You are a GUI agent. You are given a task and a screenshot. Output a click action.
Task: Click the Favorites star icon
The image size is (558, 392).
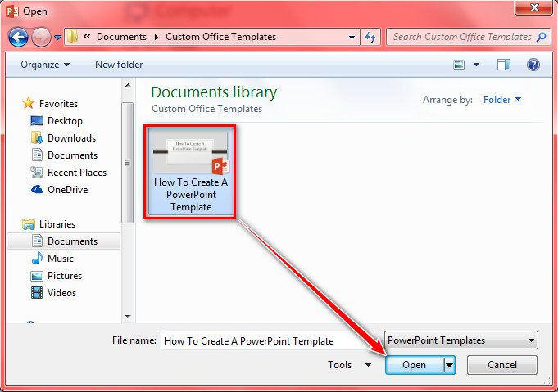click(x=28, y=103)
